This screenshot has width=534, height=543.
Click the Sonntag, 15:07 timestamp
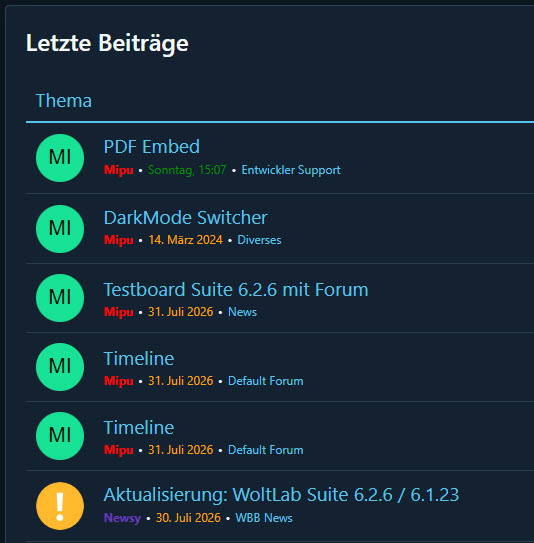tap(187, 170)
